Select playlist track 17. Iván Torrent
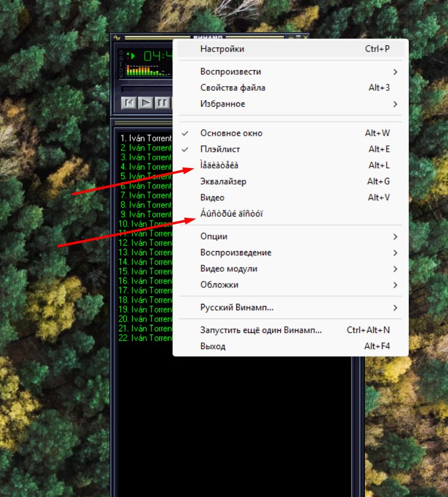The width and height of the screenshot is (448, 497). pyautogui.click(x=146, y=290)
